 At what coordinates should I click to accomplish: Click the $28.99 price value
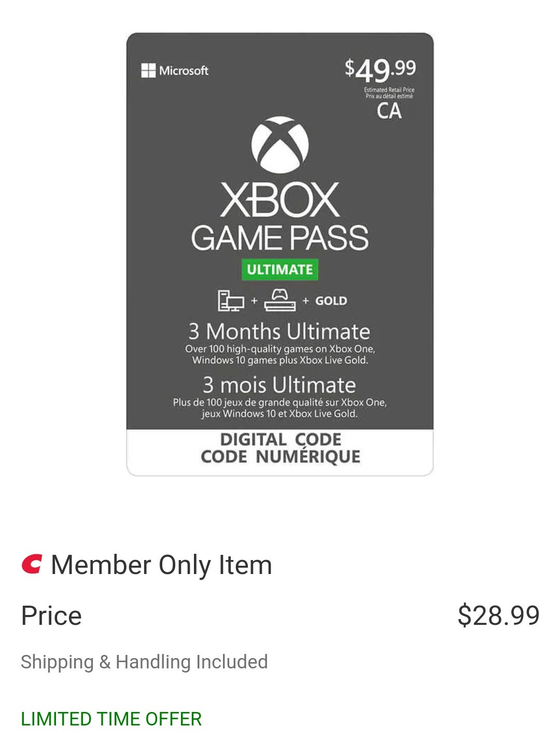click(x=499, y=616)
